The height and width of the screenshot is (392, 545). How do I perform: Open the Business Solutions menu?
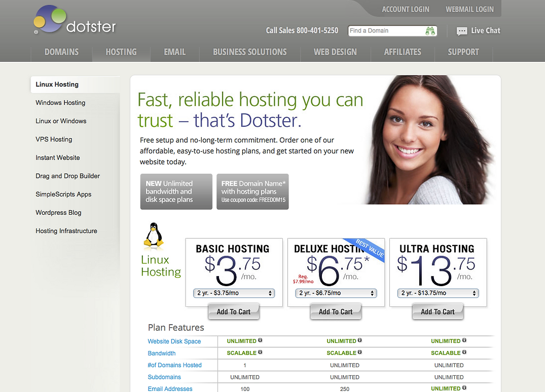(x=250, y=52)
